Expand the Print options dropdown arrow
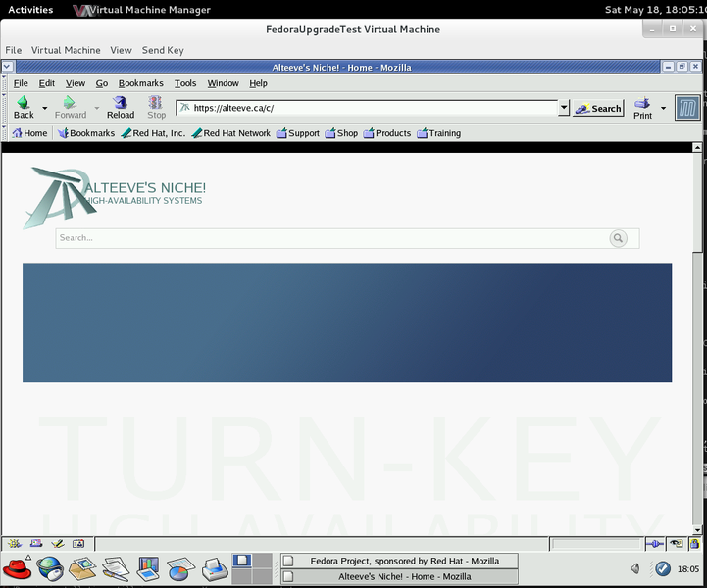 point(663,108)
